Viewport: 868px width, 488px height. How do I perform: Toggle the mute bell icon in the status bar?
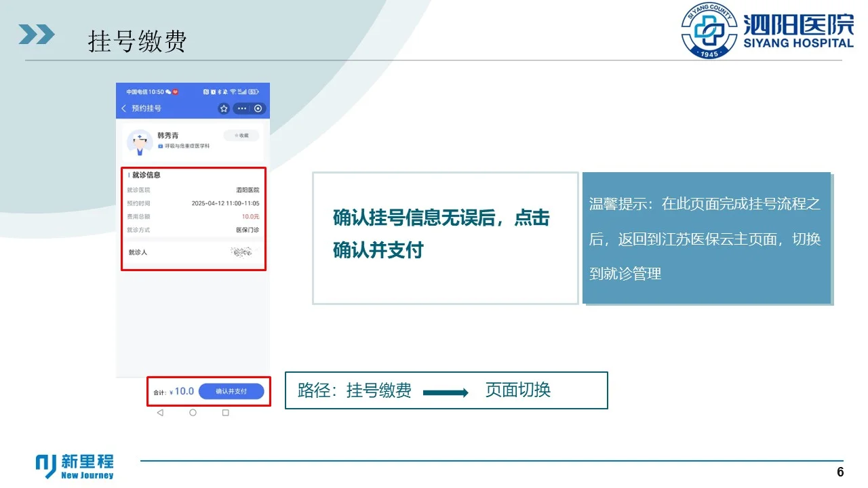click(x=225, y=91)
